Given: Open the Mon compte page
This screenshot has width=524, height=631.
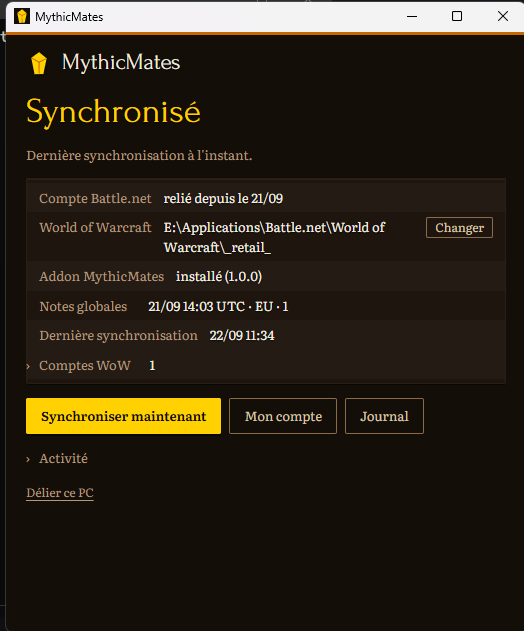Looking at the screenshot, I should pos(283,416).
